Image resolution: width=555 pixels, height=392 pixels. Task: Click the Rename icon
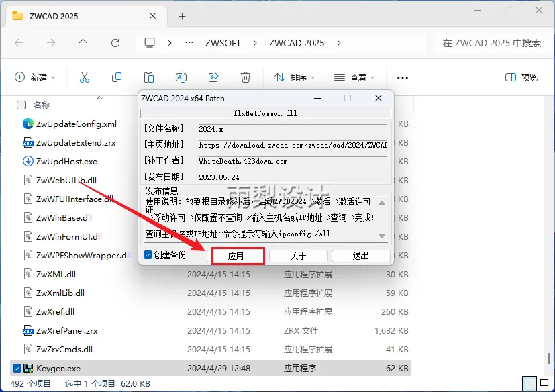pos(181,77)
